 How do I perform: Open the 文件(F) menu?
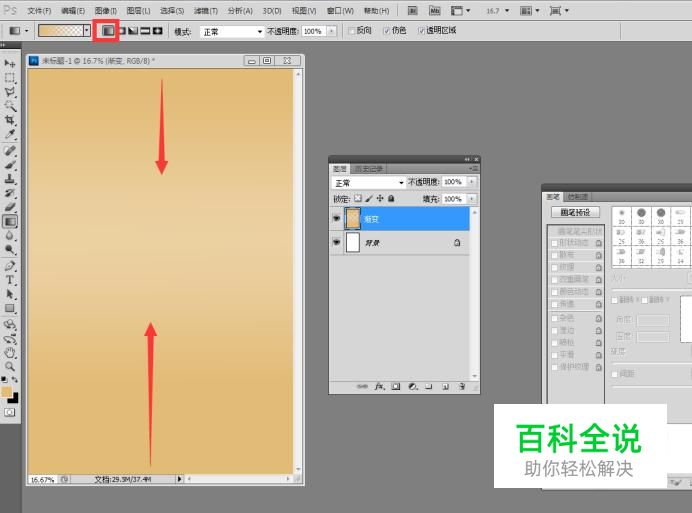(39, 11)
